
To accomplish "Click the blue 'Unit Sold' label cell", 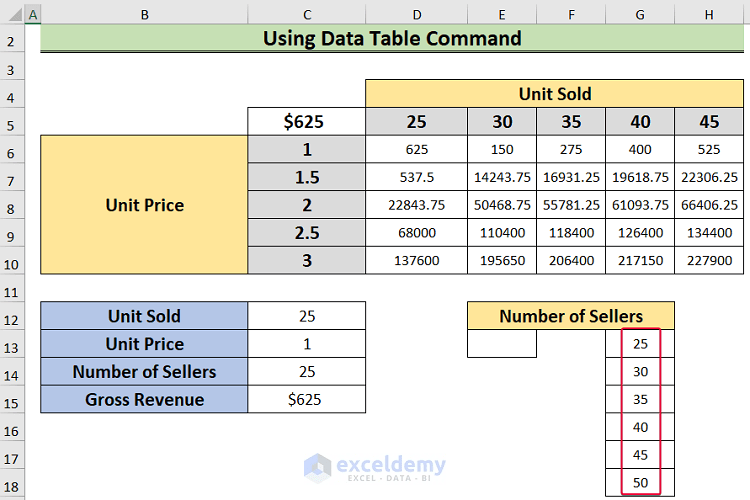I will [x=144, y=316].
